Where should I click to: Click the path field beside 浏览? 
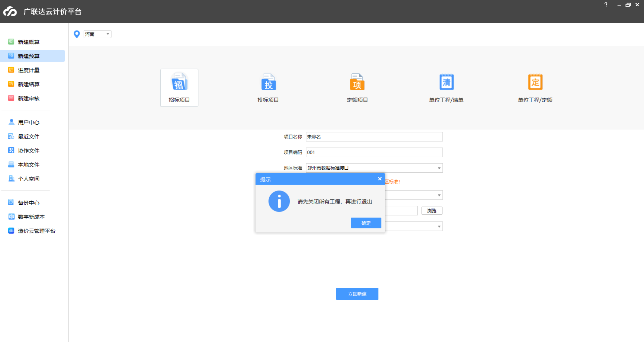(x=401, y=210)
